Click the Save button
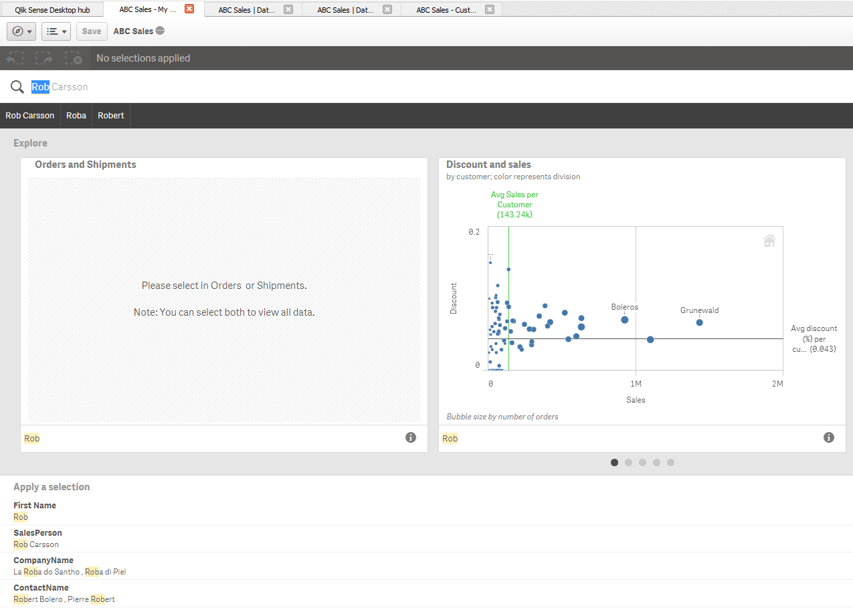 point(92,31)
